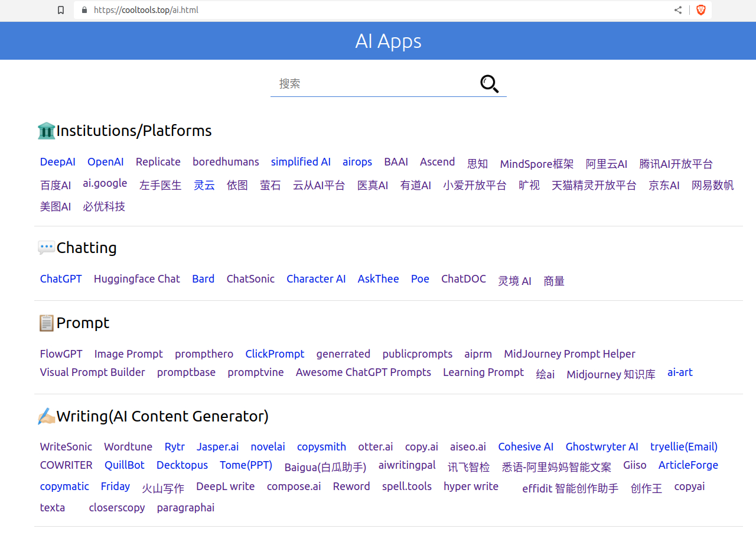Open the 火山写作 link

tap(163, 489)
